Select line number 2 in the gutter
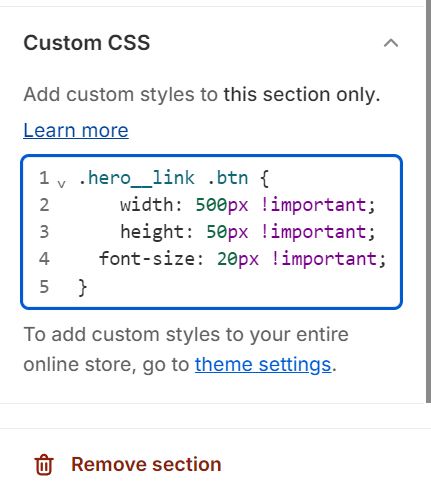 click(44, 205)
